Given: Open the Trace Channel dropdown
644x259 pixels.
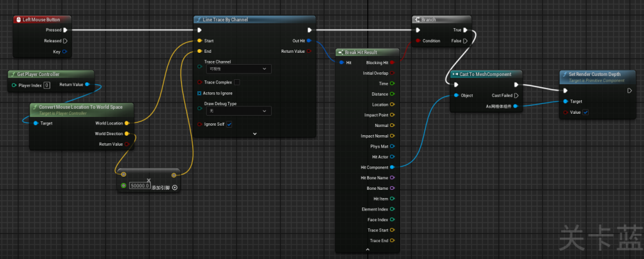Looking at the screenshot, I should pos(239,69).
